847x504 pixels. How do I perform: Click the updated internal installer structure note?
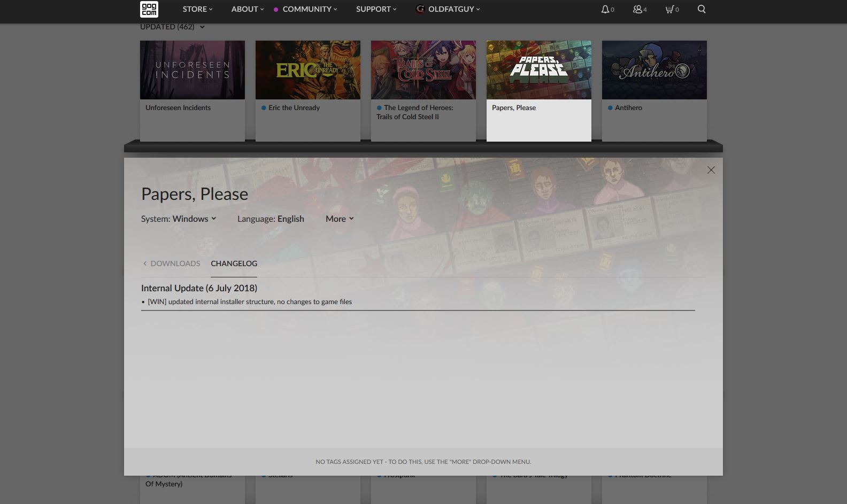pos(250,302)
